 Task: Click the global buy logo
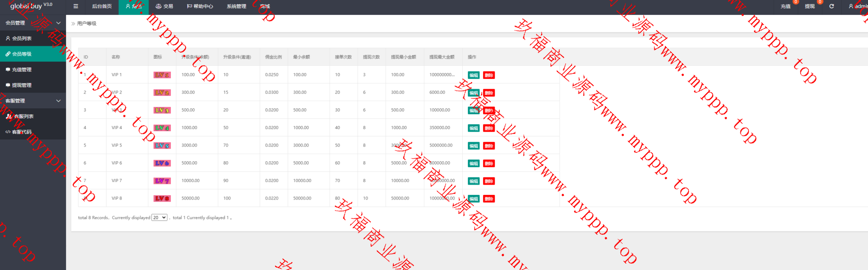31,6
